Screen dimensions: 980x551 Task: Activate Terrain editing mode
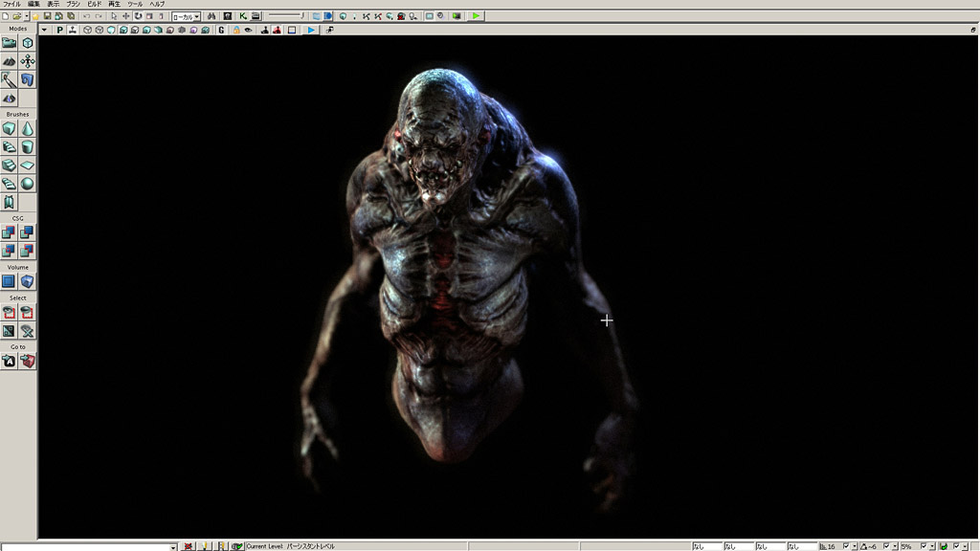(9, 61)
